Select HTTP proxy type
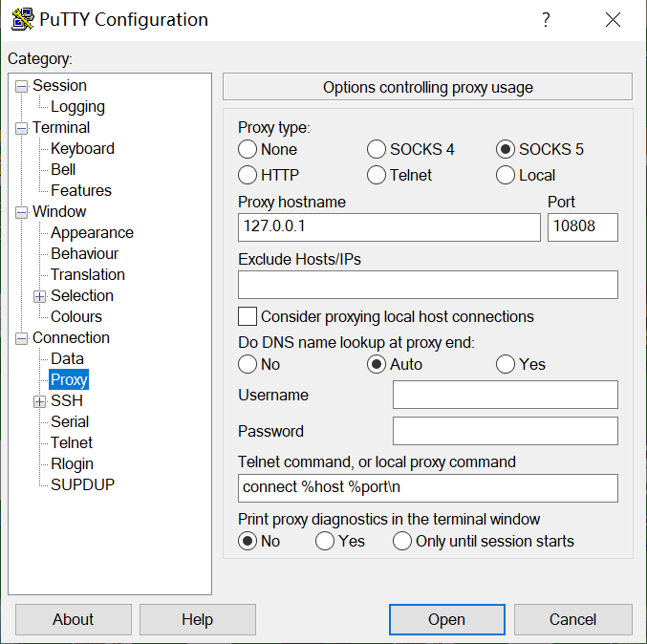647x644 pixels. 248,175
